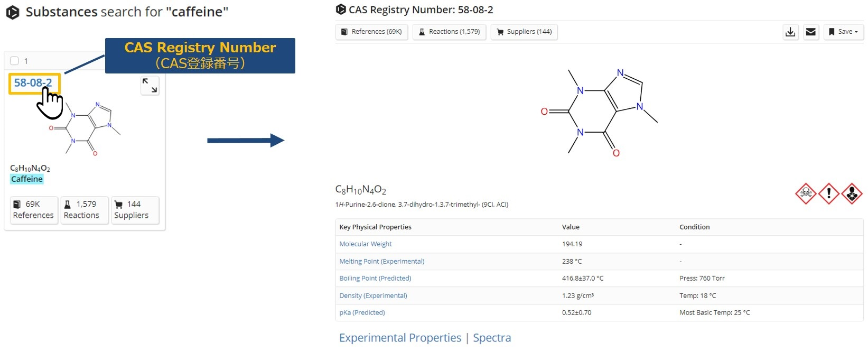Viewport: 868px width, 351px height.
Task: Click the 69K References card button
Action: point(33,210)
